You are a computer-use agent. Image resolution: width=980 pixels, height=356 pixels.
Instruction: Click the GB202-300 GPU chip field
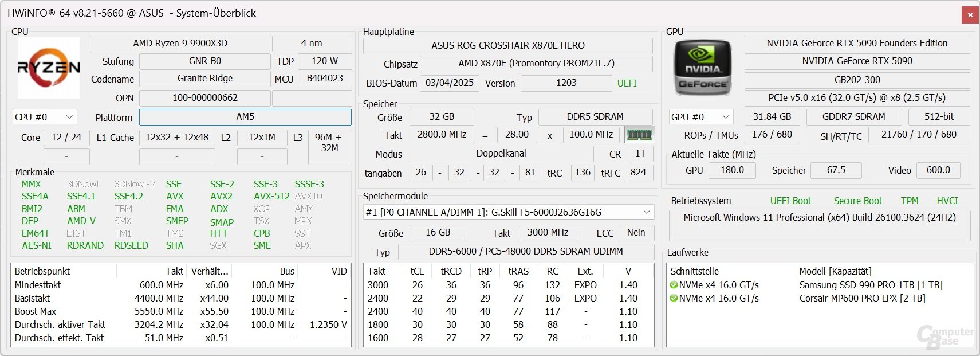pos(857,80)
